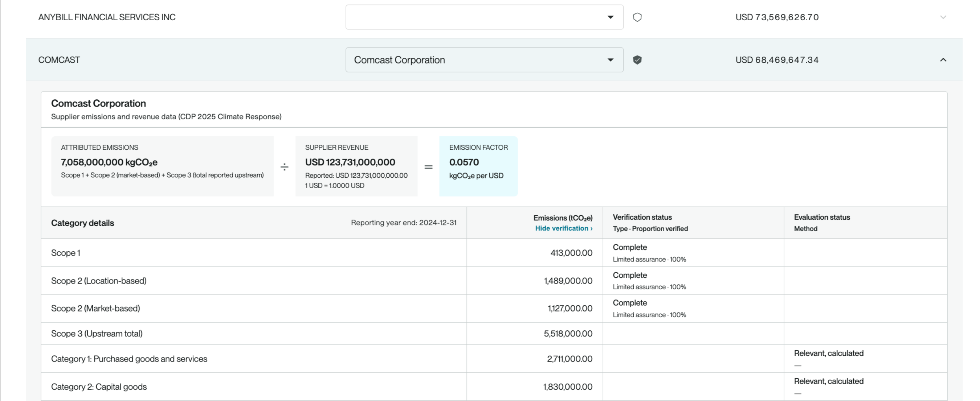Click the Category 2 emissions value 1,830,000.00
980x401 pixels.
tap(568, 386)
